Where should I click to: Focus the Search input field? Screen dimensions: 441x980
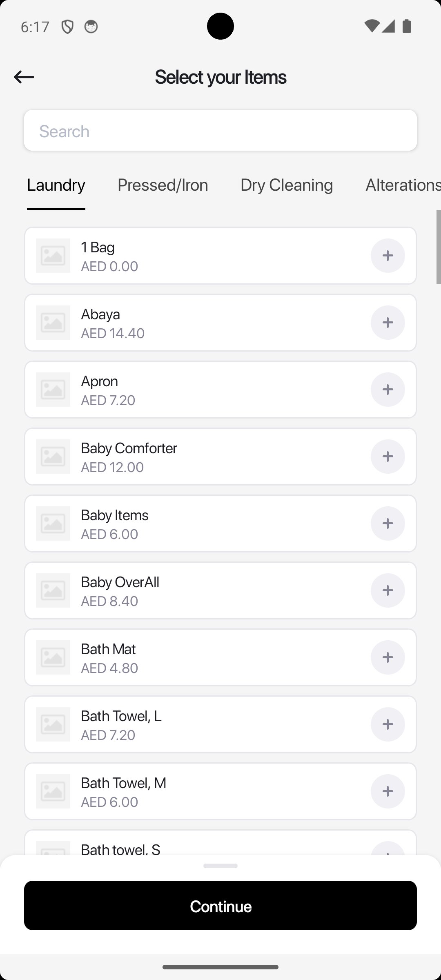click(x=220, y=131)
